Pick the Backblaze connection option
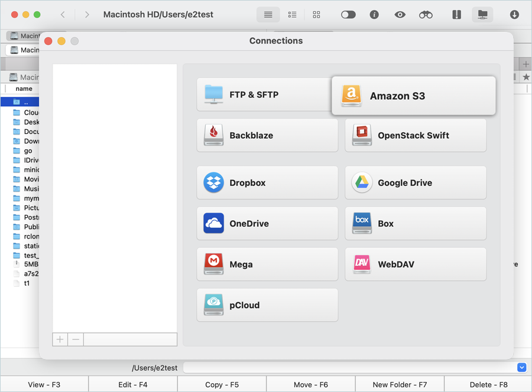The image size is (532, 392). pos(267,135)
